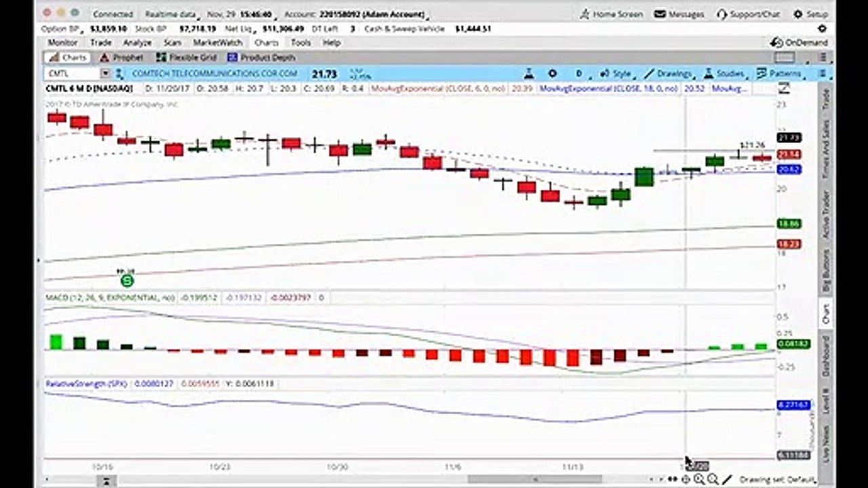Open chart settings gear
The height and width of the screenshot is (488, 868).
552,73
